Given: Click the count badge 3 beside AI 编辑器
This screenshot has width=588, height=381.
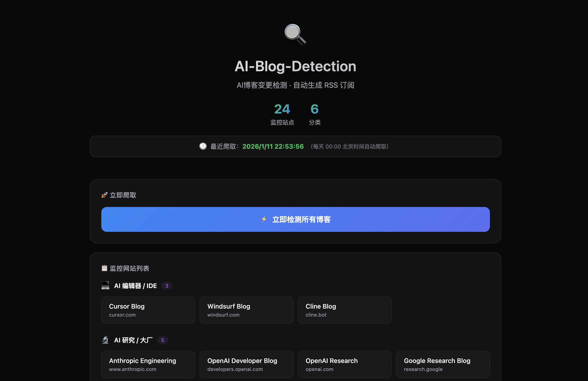Looking at the screenshot, I should [x=166, y=286].
